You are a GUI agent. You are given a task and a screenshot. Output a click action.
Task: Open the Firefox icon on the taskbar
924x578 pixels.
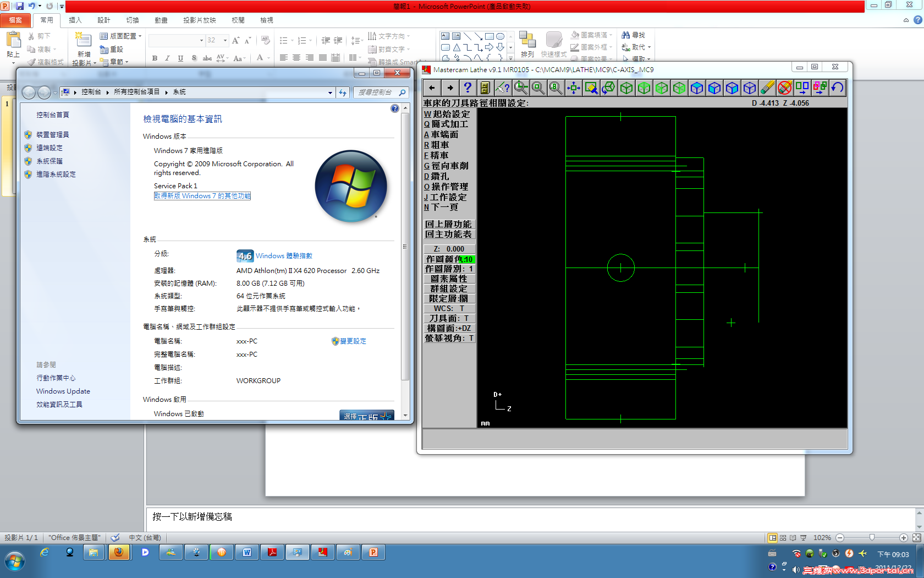point(118,552)
